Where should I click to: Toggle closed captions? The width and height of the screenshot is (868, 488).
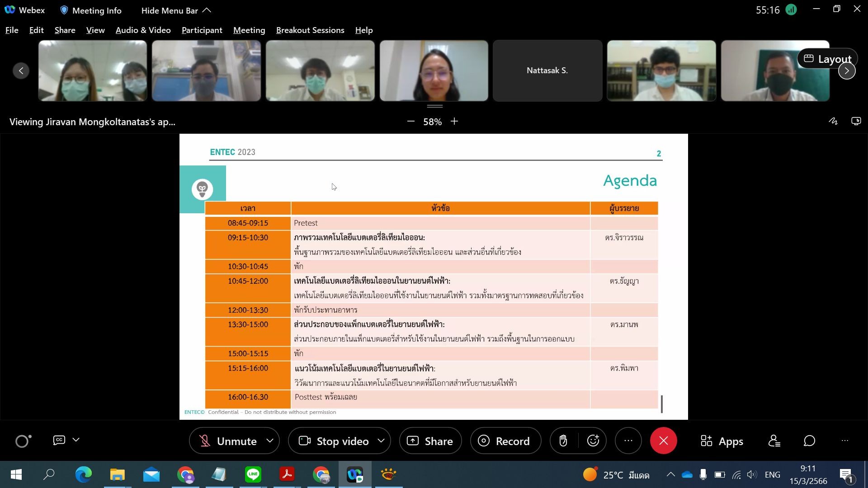(59, 440)
